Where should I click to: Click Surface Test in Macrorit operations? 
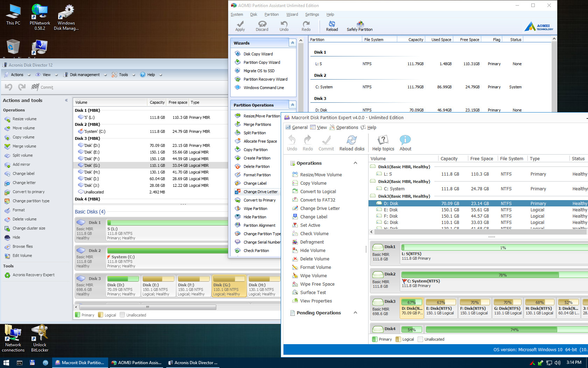coord(313,292)
